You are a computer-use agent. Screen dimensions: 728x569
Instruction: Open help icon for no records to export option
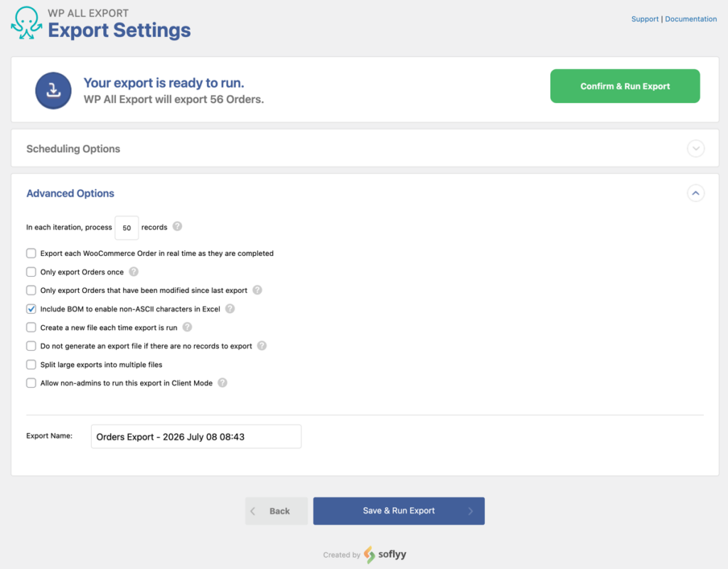coord(262,346)
